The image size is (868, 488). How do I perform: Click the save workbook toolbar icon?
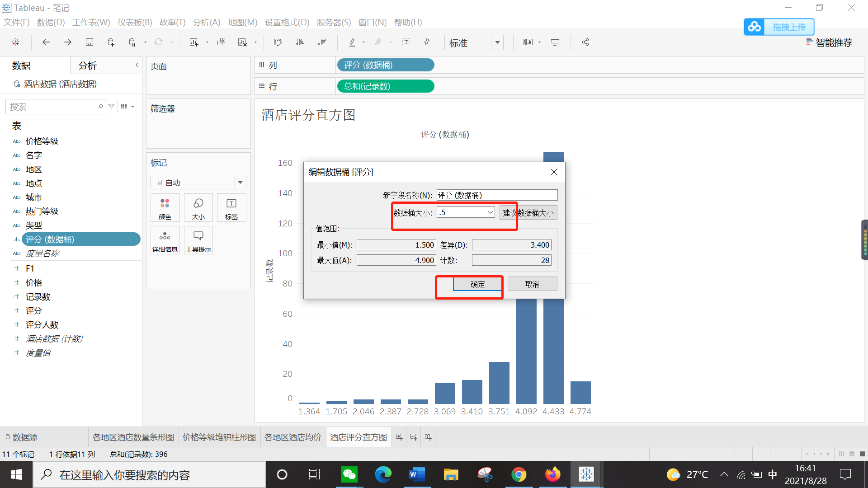pos(89,42)
